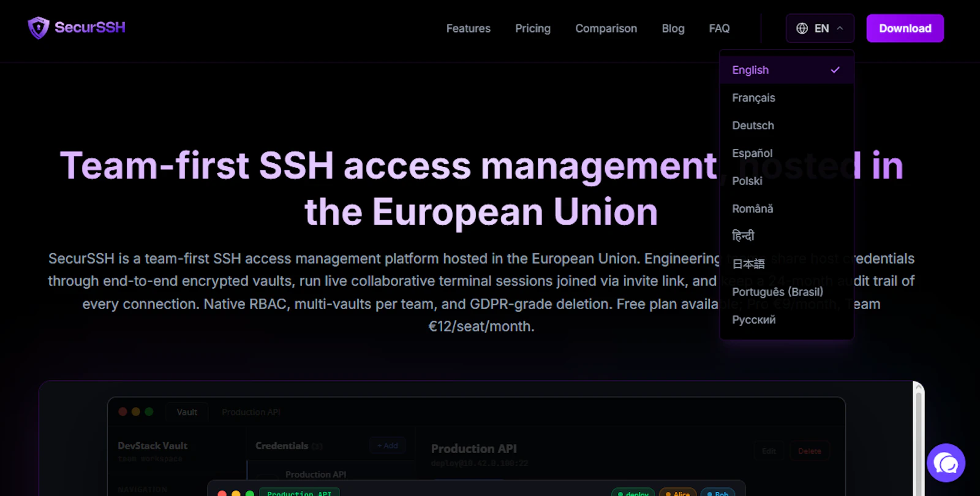This screenshot has height=496, width=980.
Task: Click the €12/seat/month pricing text
Action: [480, 326]
